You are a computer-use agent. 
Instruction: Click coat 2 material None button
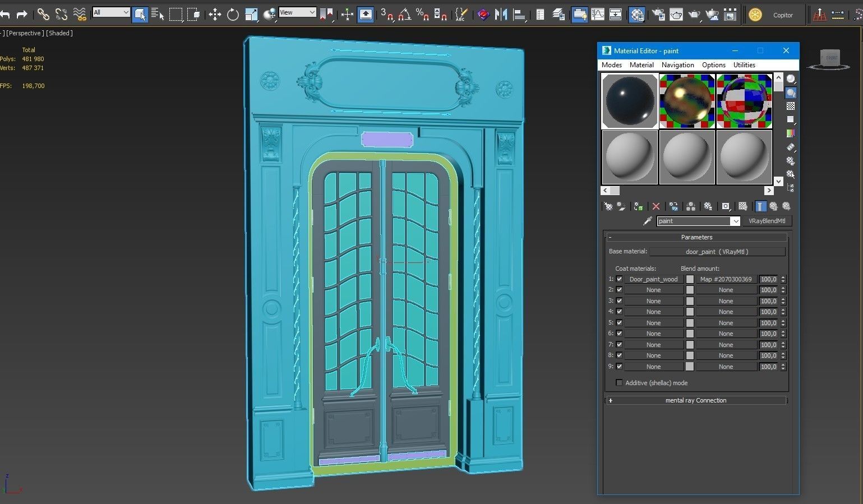coord(653,290)
